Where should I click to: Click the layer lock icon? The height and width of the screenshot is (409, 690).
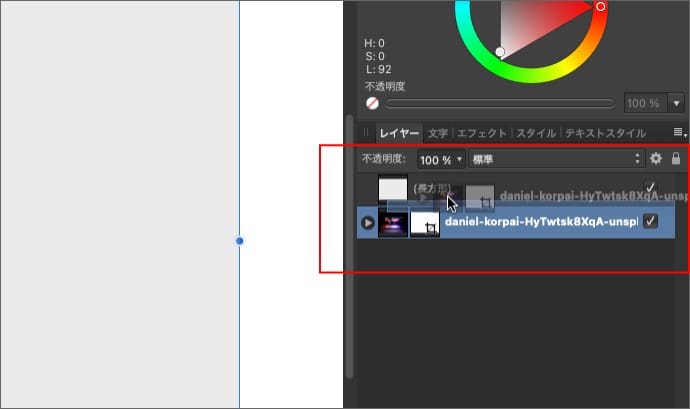[676, 159]
